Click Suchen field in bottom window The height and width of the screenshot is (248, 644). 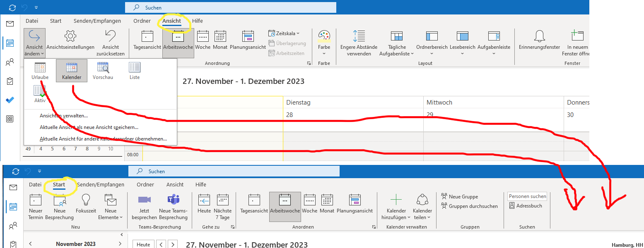pos(234,171)
